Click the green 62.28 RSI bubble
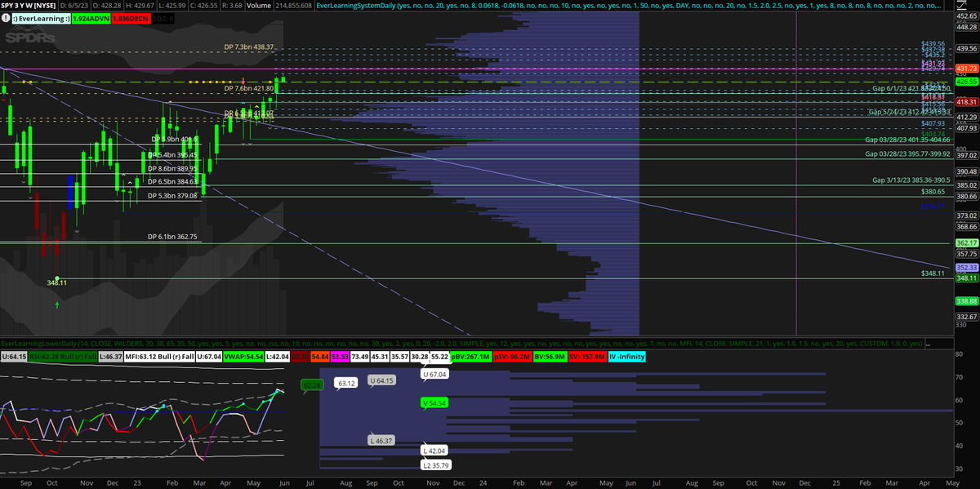 (311, 384)
